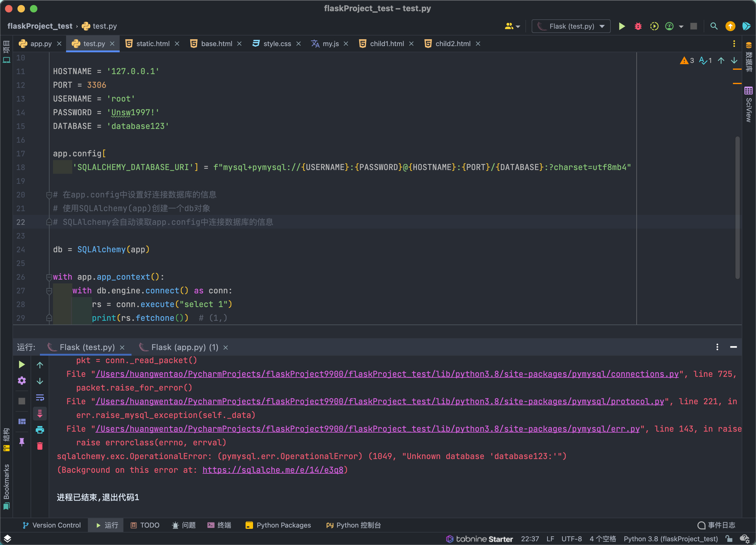The width and height of the screenshot is (756, 545).
Task: Open the Flask (app.py) (1) run tab
Action: pyautogui.click(x=184, y=347)
